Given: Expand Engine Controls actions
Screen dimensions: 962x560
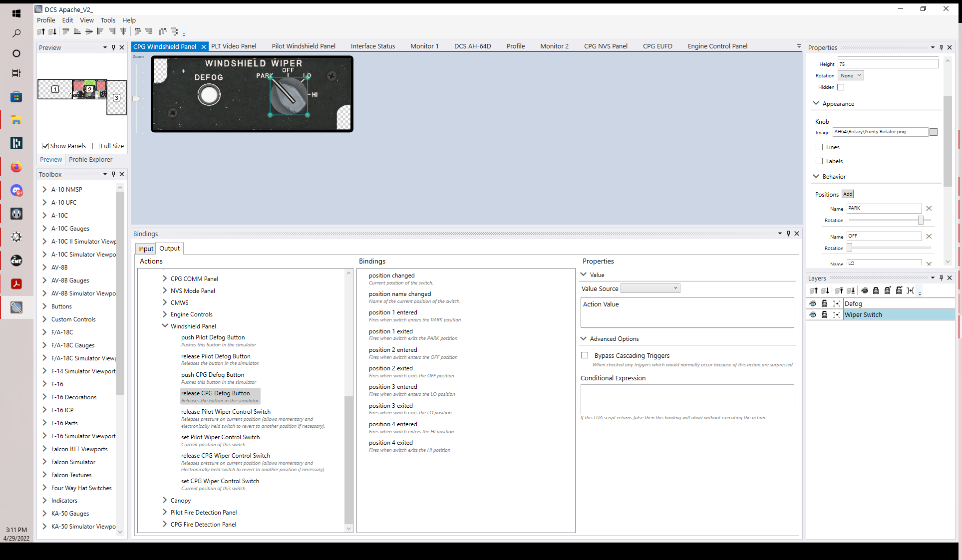Looking at the screenshot, I should pyautogui.click(x=165, y=314).
